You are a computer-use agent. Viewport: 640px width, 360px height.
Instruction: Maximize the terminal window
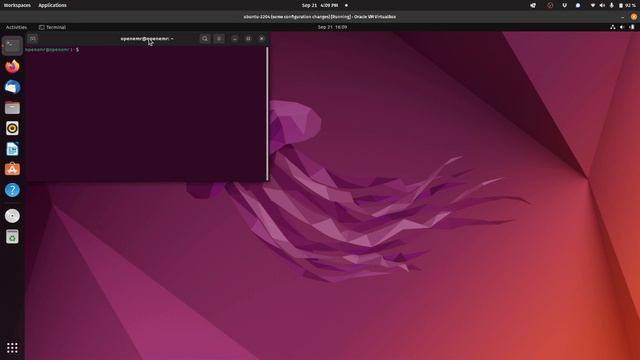(x=248, y=38)
